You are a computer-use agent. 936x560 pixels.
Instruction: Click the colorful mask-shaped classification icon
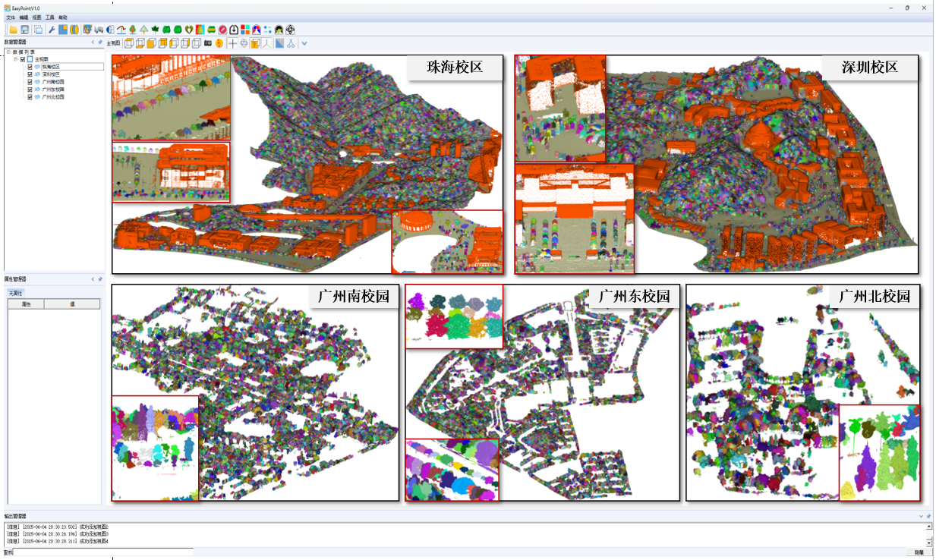(x=87, y=30)
